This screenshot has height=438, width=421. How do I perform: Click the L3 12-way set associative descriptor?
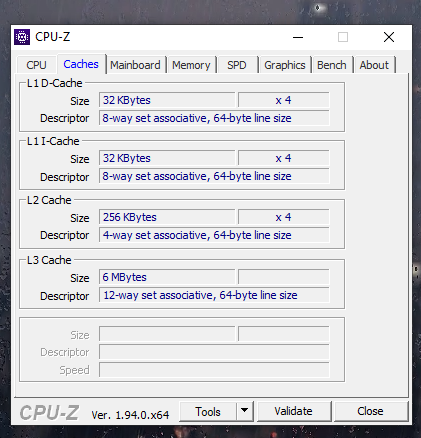pos(214,295)
